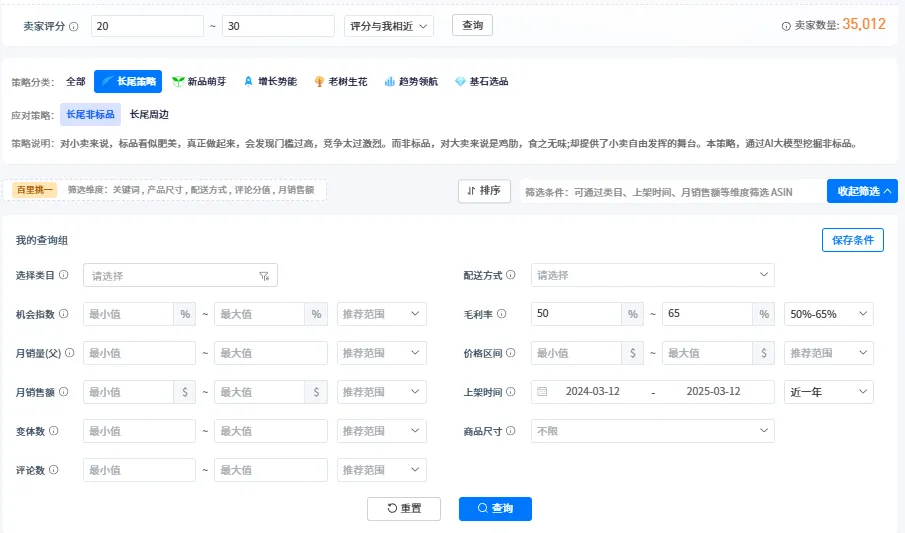Select 趋势领航 strategy tab
This screenshot has height=533, width=905.
411,81
